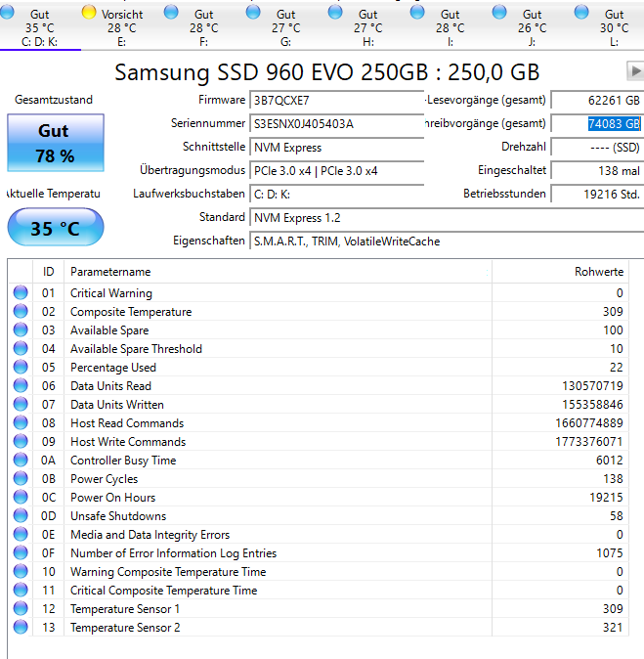Image resolution: width=644 pixels, height=659 pixels.
Task: Click the status orb for Critical Composite Temperature Time
Action: 21,590
